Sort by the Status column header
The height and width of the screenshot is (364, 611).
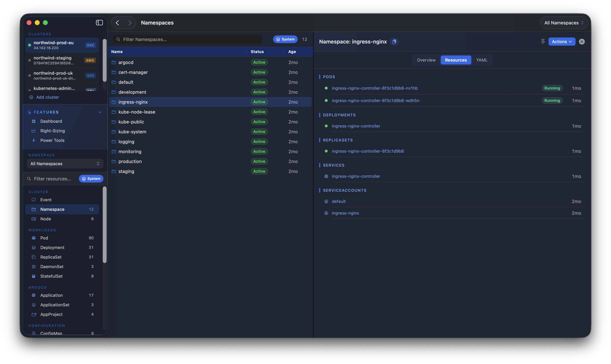(x=257, y=51)
